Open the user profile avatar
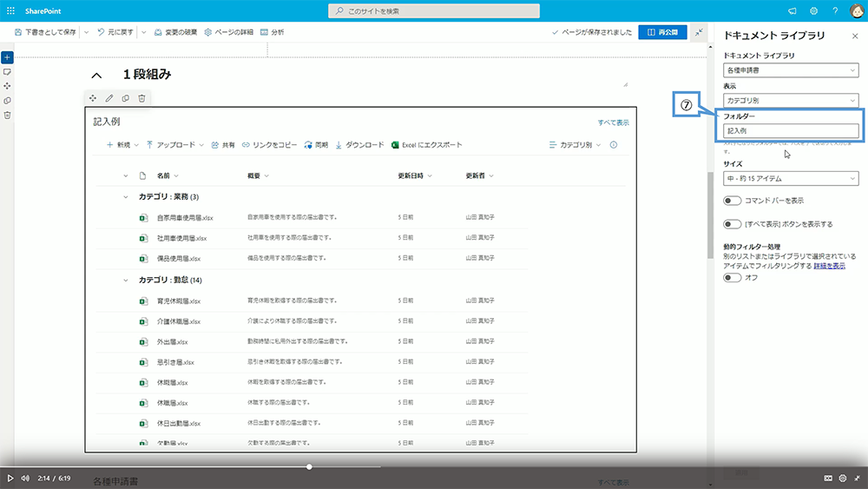868x489 pixels. pos(857,10)
